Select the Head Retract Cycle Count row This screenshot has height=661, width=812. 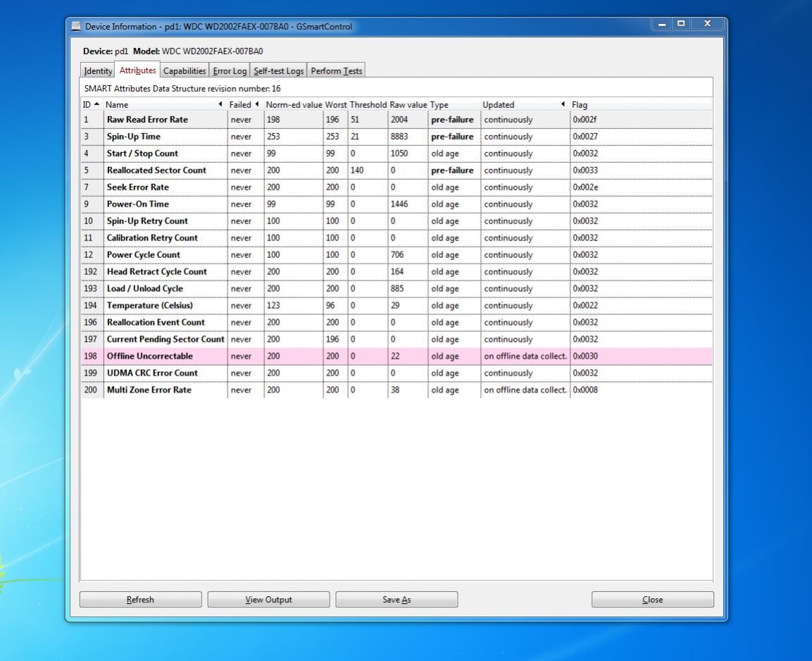(396, 271)
